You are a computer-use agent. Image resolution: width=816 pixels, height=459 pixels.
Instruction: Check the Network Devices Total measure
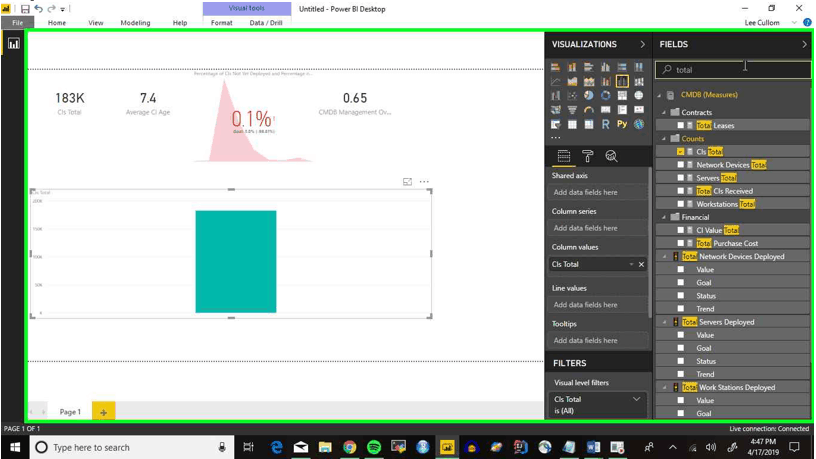coord(680,164)
